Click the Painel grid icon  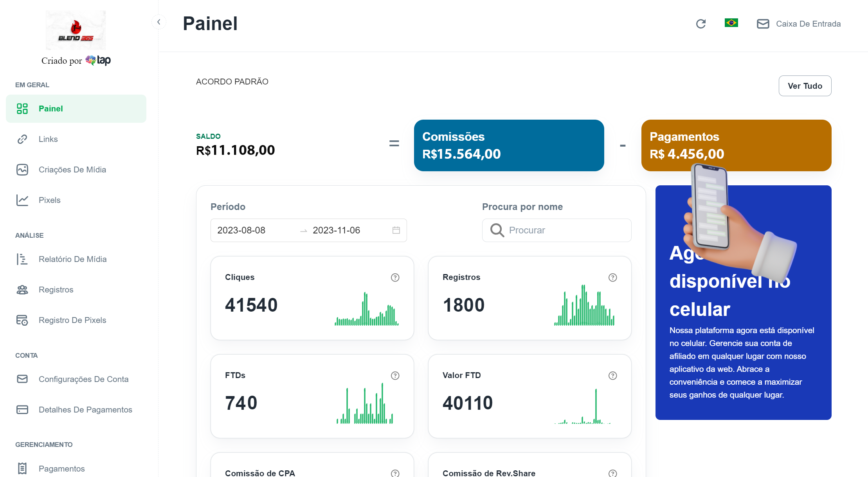coord(22,109)
